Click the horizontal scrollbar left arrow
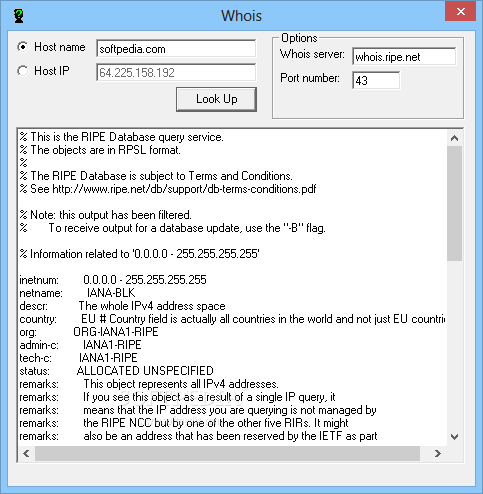 26,453
